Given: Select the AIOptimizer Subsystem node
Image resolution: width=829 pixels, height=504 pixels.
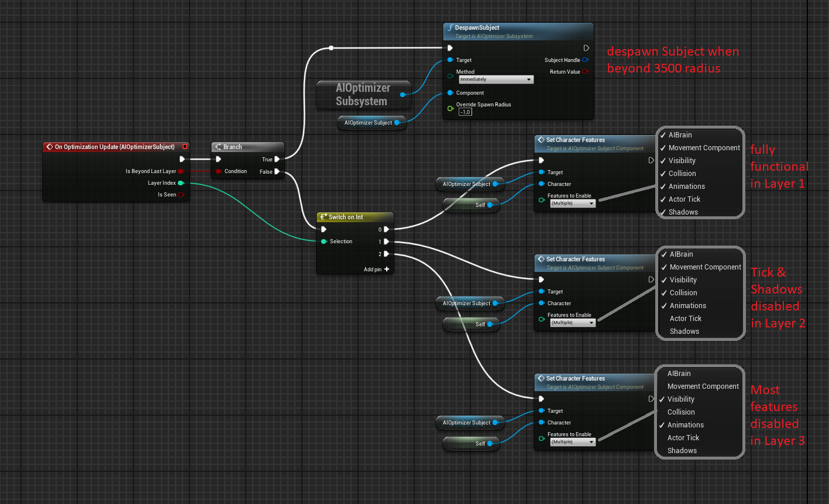Looking at the screenshot, I should click(363, 95).
